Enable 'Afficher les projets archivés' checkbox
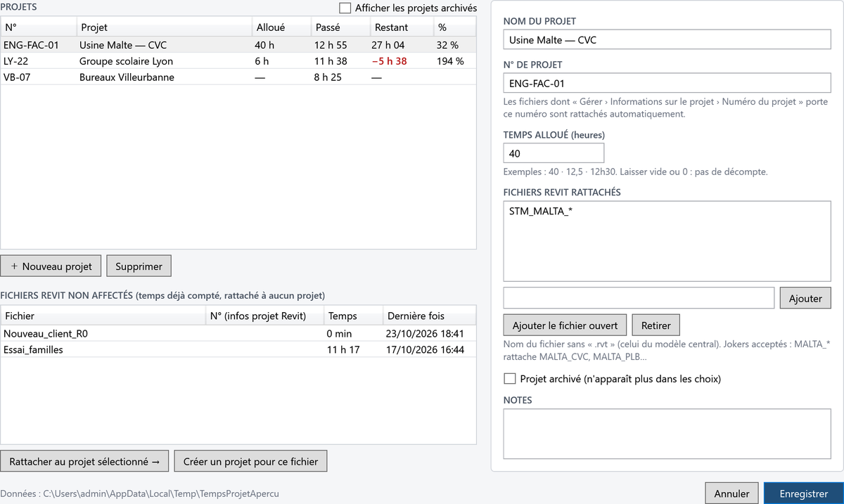 (345, 8)
